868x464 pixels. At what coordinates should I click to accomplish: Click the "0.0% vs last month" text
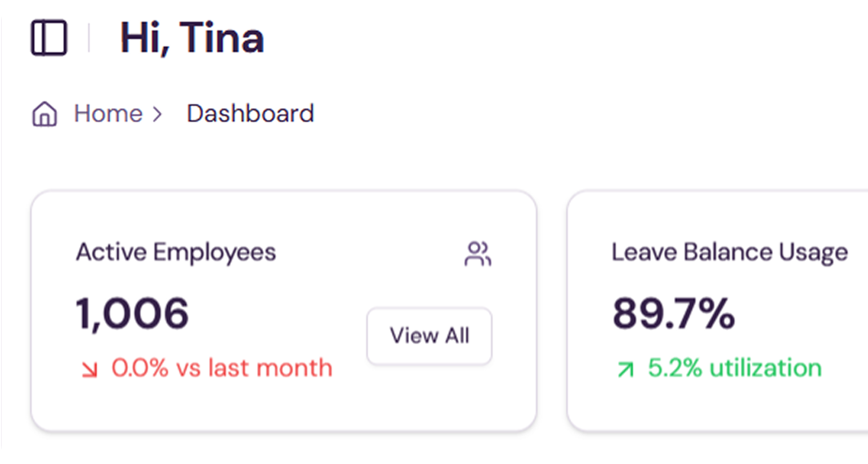click(222, 368)
